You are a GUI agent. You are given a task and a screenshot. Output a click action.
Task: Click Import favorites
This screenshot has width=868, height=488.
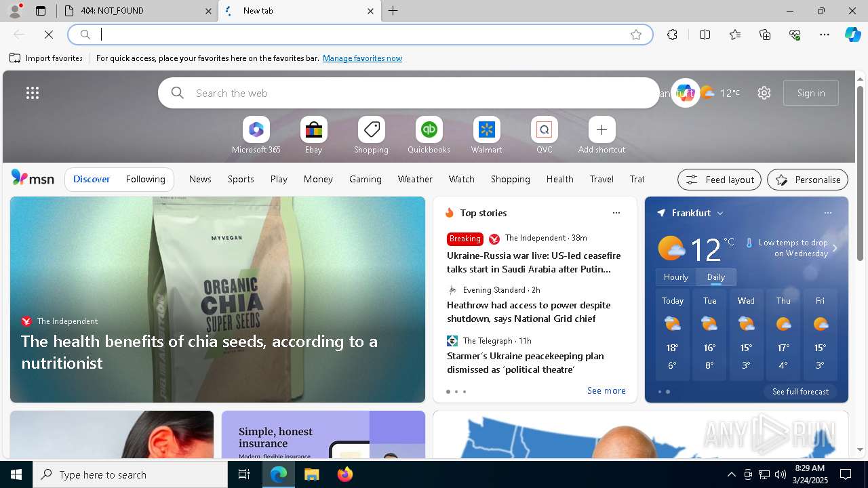pyautogui.click(x=46, y=58)
